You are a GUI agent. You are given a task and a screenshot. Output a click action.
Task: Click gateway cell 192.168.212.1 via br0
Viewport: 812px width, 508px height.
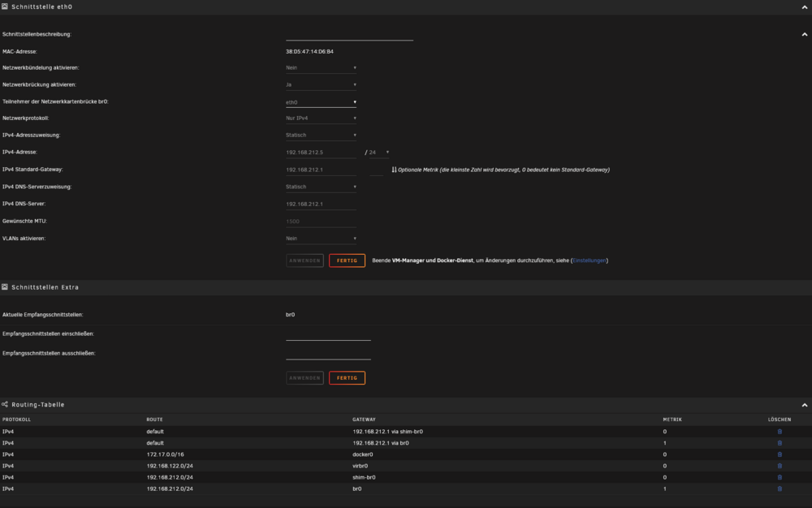tap(381, 443)
